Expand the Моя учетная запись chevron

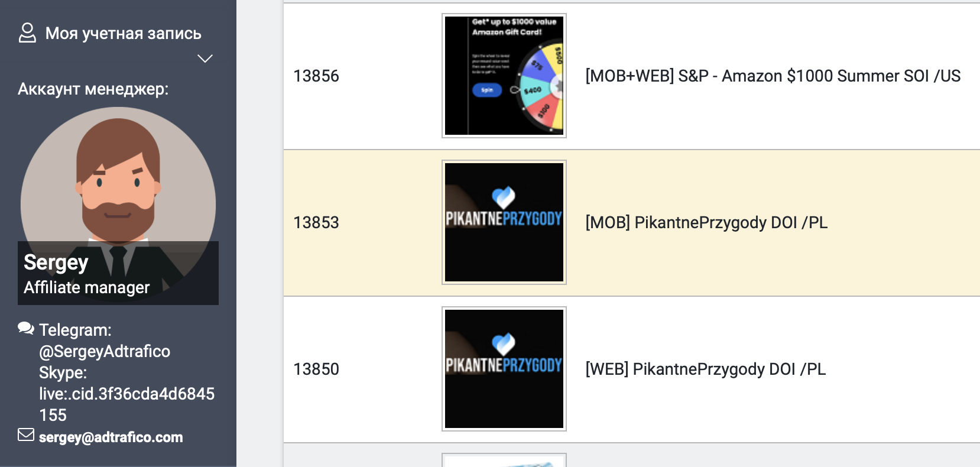pos(205,59)
